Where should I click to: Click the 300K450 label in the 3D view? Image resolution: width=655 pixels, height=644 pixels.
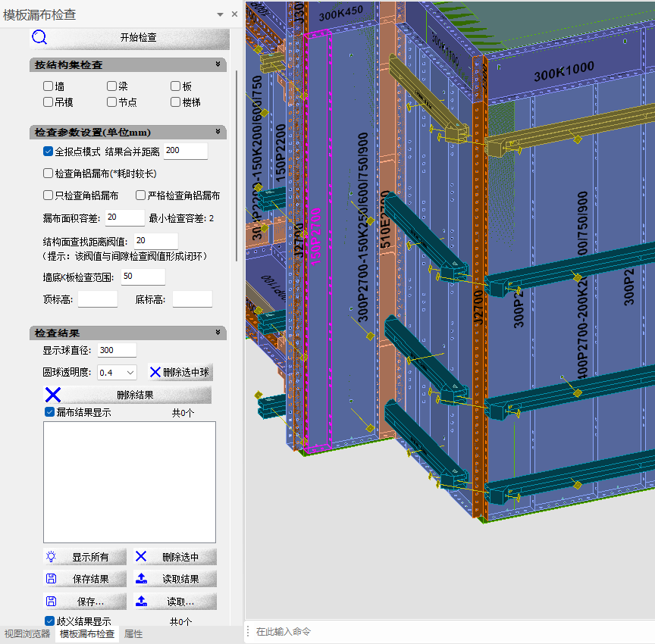(341, 14)
